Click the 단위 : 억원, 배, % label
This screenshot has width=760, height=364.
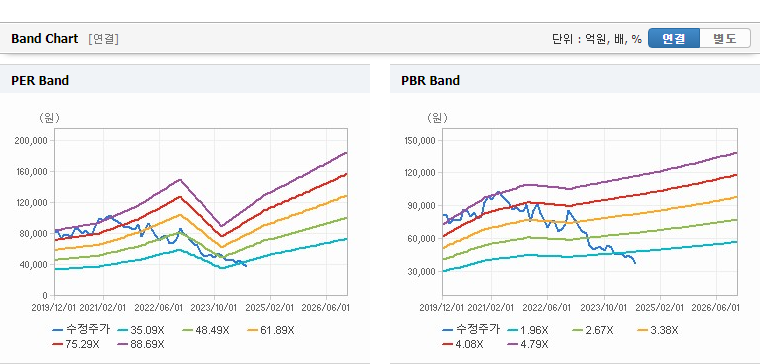[597, 39]
